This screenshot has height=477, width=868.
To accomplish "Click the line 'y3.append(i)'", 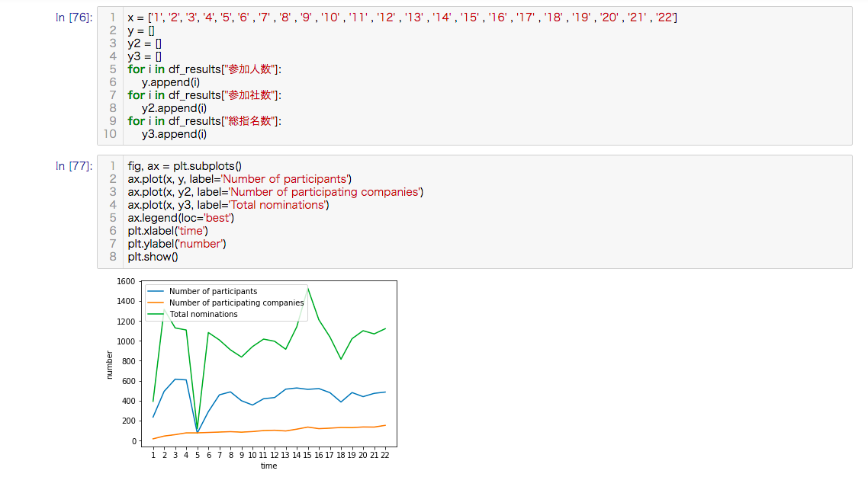I will tap(174, 134).
